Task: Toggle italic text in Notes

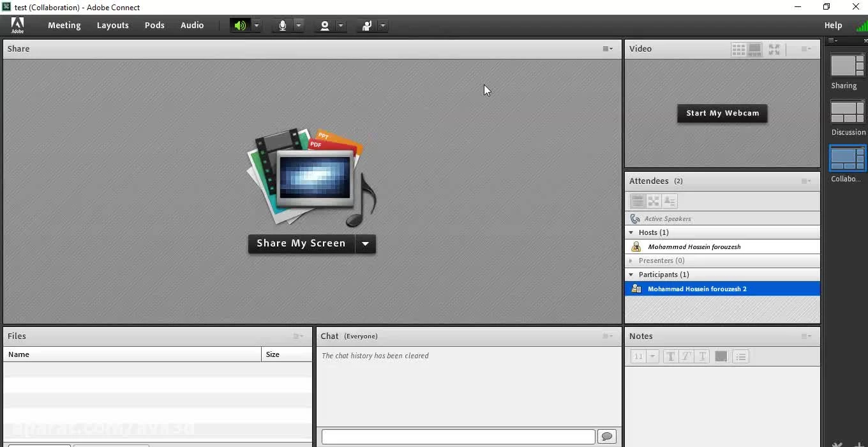Action: (x=686, y=357)
